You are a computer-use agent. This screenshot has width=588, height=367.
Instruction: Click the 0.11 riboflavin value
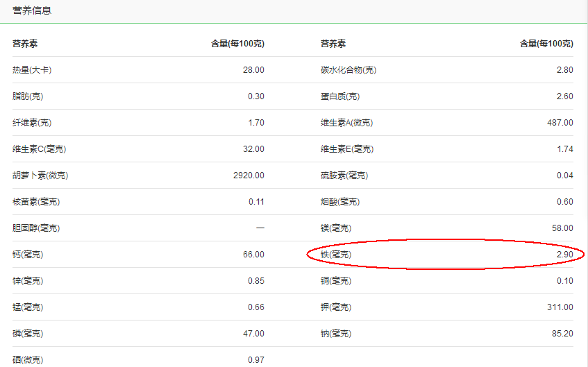point(256,202)
